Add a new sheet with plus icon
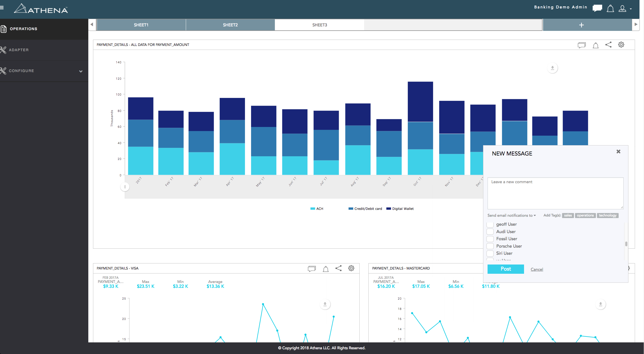 point(581,25)
